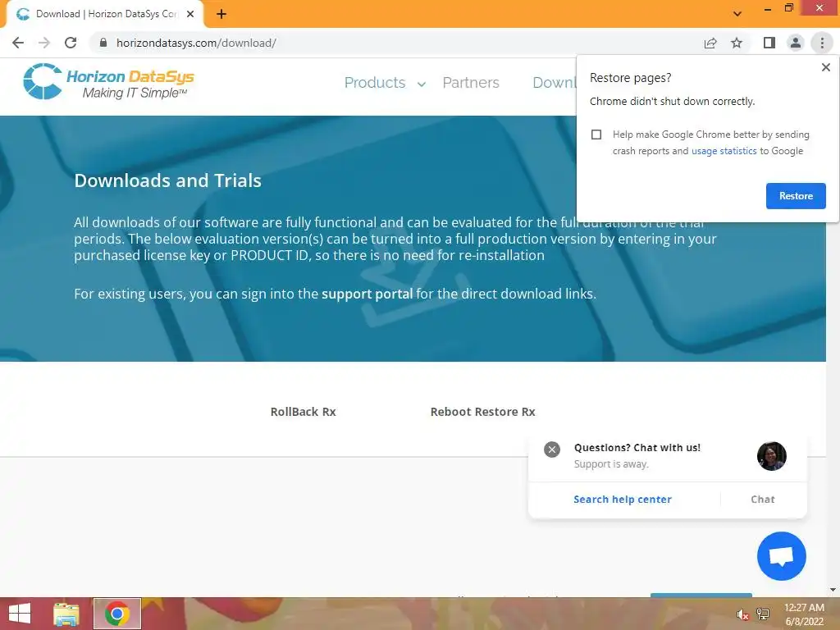Open the taskbar clock and date
Screen dimensions: 840x630
point(804,614)
